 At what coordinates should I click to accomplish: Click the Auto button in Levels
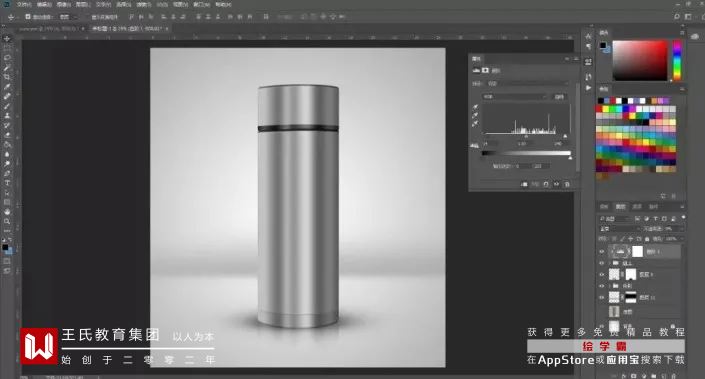coord(559,97)
